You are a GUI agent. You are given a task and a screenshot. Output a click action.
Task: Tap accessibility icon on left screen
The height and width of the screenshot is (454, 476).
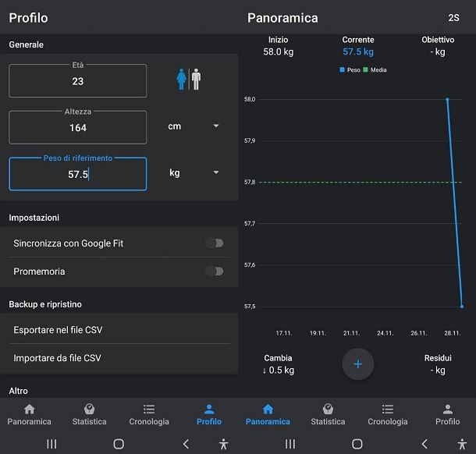click(224, 444)
